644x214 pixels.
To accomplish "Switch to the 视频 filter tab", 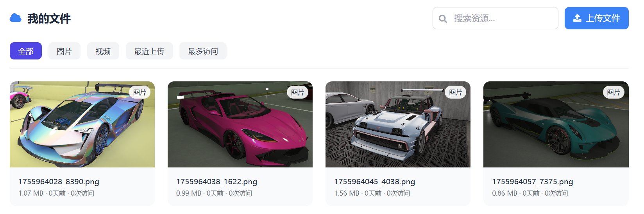I will [103, 51].
